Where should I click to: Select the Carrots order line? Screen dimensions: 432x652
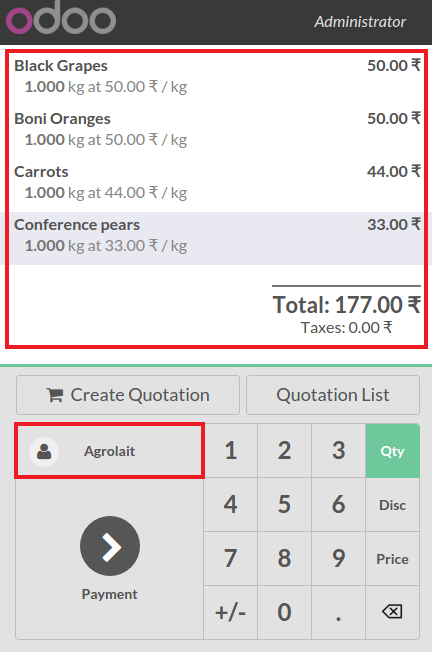coord(217,182)
